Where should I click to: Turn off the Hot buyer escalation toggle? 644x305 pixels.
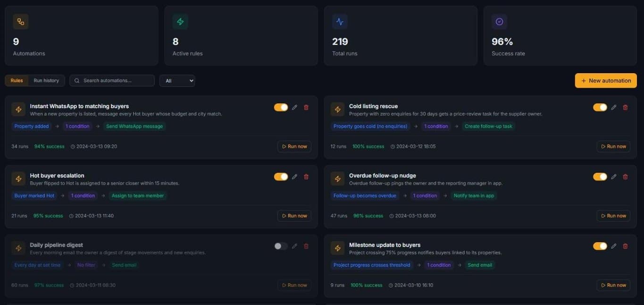[281, 177]
